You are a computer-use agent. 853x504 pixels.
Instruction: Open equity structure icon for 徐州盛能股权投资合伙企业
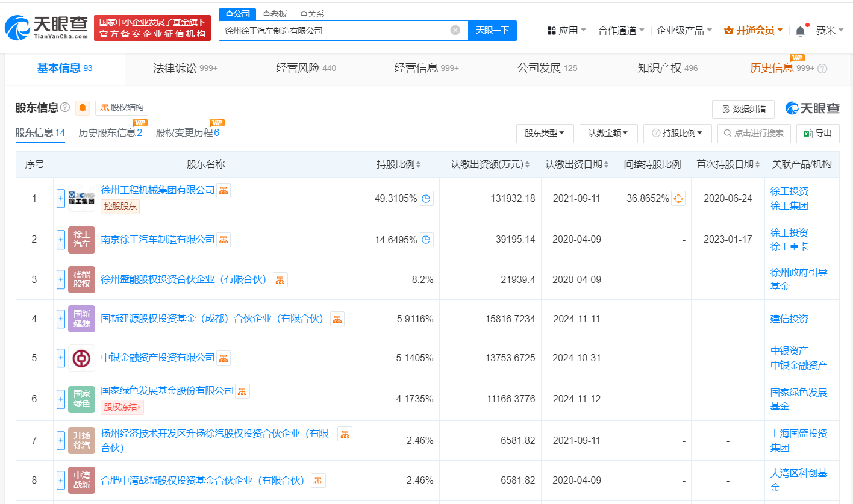tap(280, 279)
